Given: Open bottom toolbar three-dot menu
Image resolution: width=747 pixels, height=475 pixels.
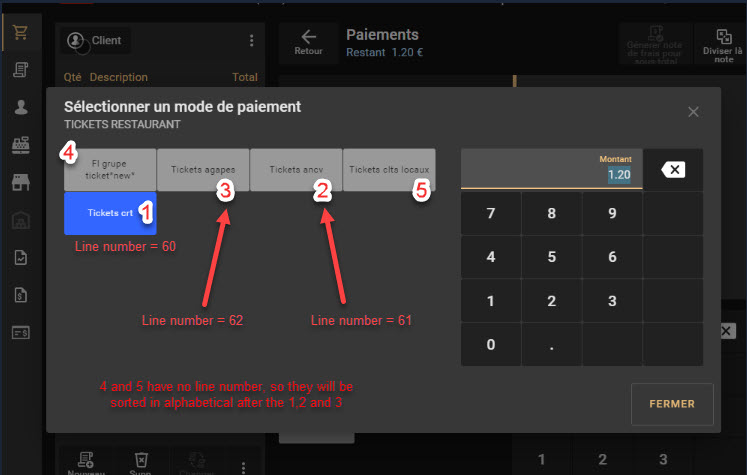Looking at the screenshot, I should (x=243, y=467).
